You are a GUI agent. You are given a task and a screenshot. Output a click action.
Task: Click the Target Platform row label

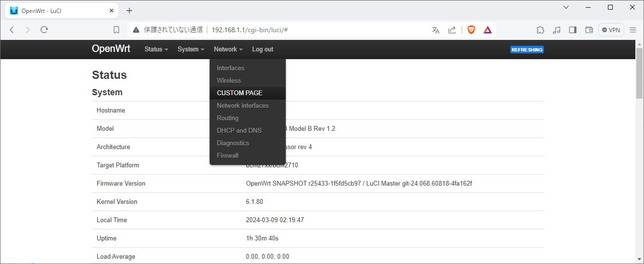pos(118,165)
